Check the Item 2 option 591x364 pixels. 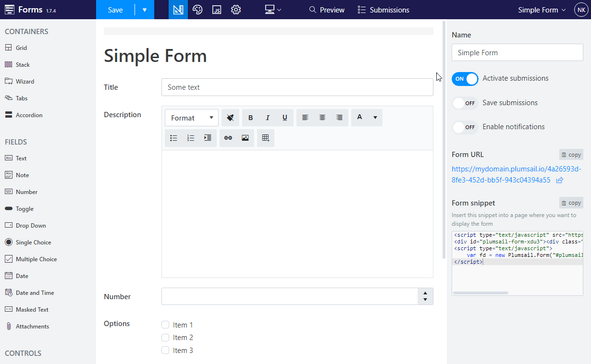point(165,338)
